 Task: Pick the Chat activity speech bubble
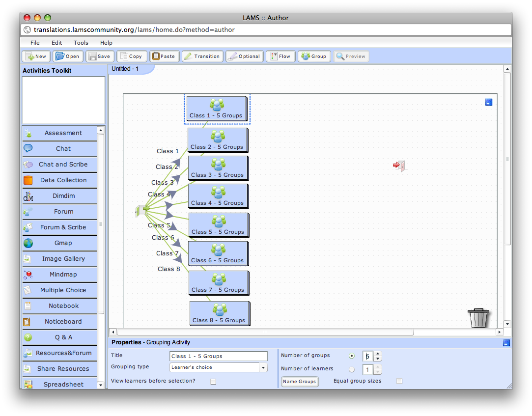[28, 148]
